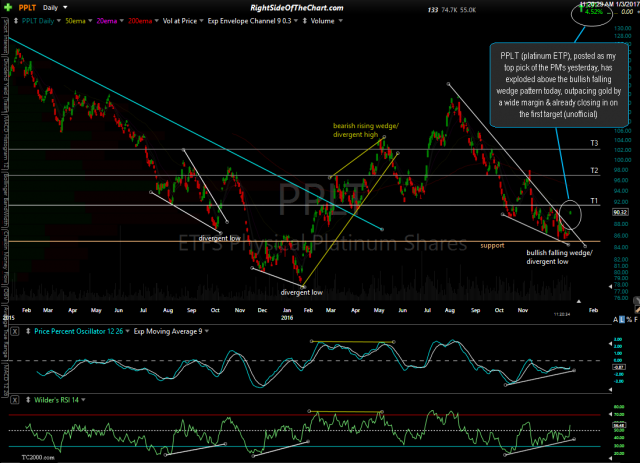Image resolution: width=640 pixels, height=463 pixels.
Task: Select arithmetic scale A button
Action: [615, 319]
